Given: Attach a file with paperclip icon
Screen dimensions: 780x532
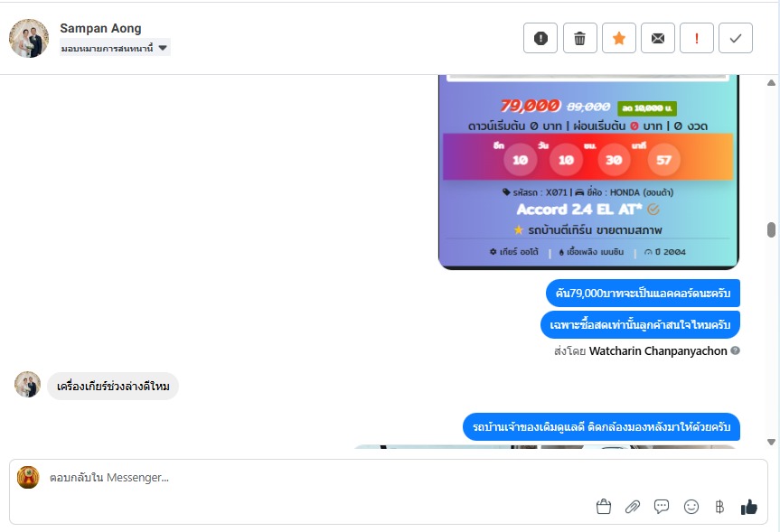Looking at the screenshot, I should (x=633, y=507).
